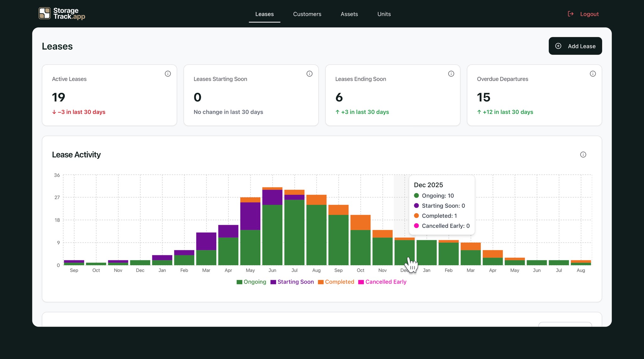Viewport: 644px width, 359px height.
Task: Toggle Completed series in chart legend
Action: pos(336,282)
